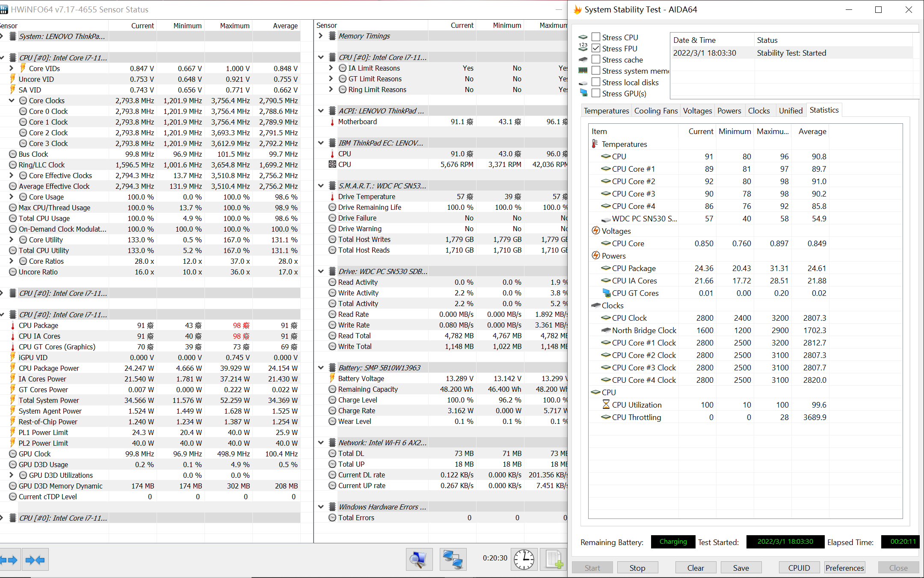Click HWiNFO64 window title icon
The image size is (924, 578).
(x=3, y=9)
